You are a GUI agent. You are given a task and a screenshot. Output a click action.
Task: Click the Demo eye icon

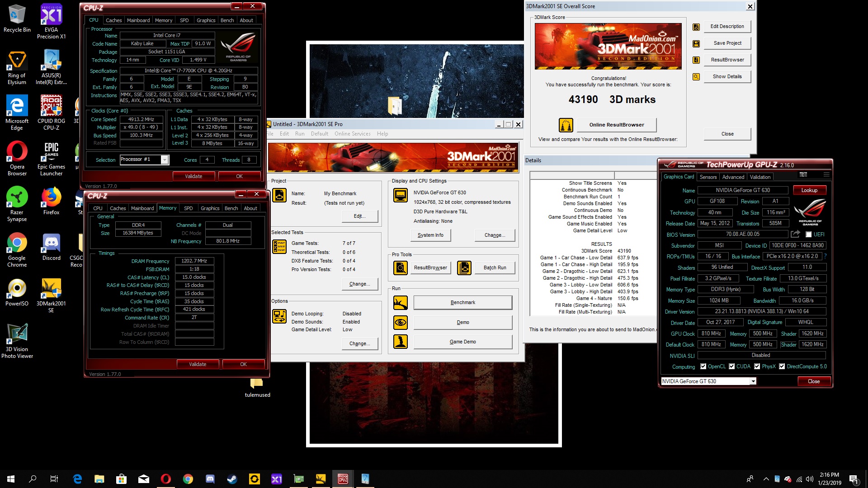tap(401, 323)
